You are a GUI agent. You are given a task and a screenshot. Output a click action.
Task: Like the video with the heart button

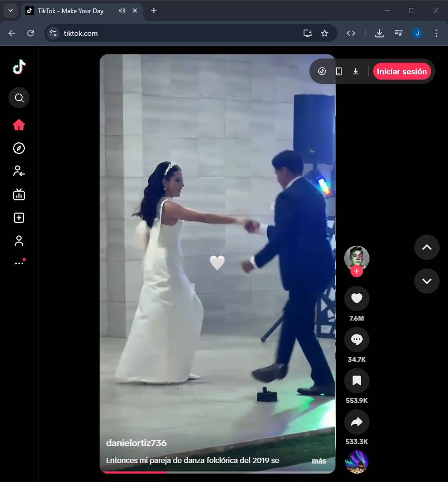tap(357, 299)
